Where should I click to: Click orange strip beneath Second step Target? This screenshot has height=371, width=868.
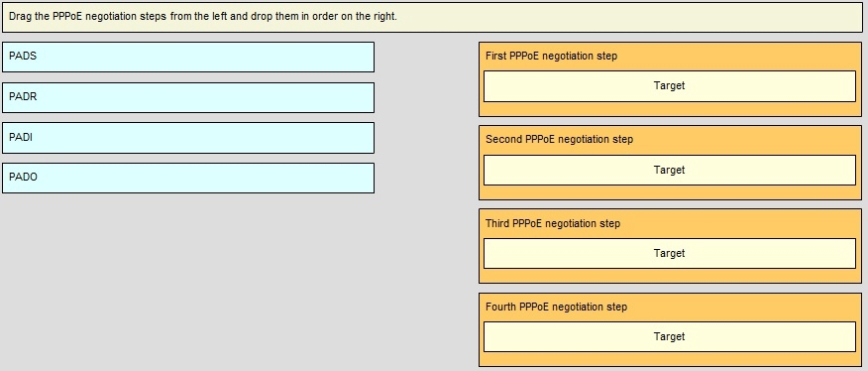pyautogui.click(x=670, y=192)
